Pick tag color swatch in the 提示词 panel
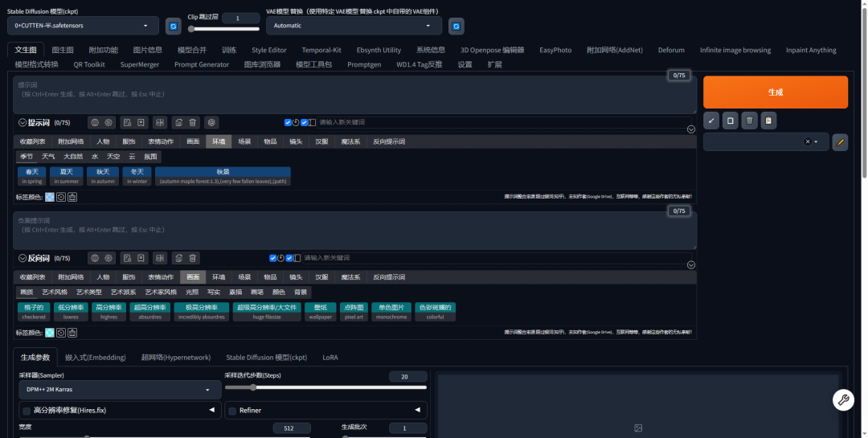This screenshot has height=438, width=868. (x=50, y=197)
